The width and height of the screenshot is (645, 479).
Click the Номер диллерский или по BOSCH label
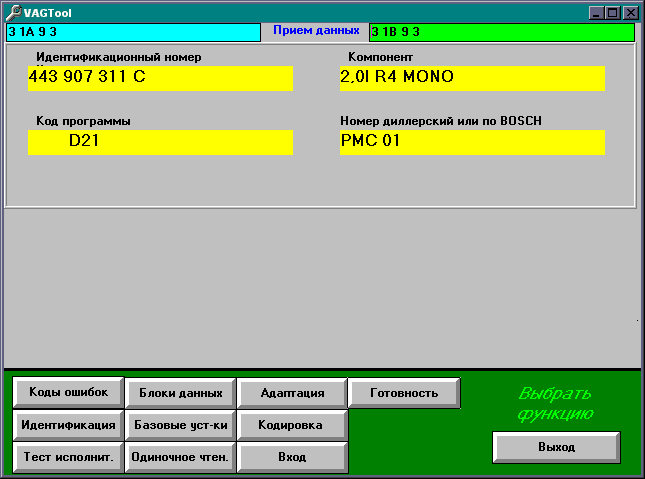click(441, 121)
